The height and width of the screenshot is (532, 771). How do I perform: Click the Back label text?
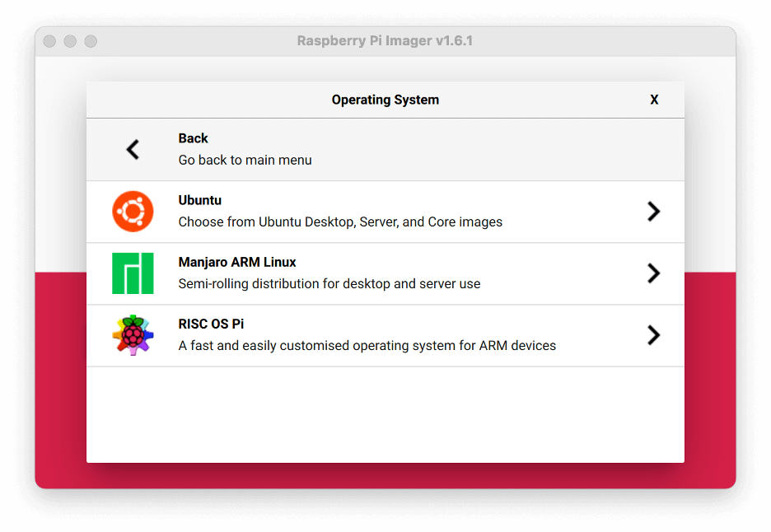(x=194, y=138)
